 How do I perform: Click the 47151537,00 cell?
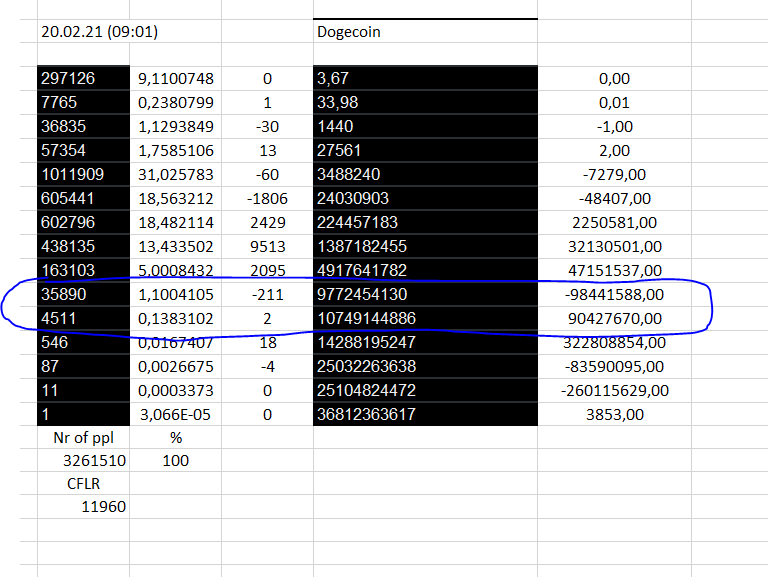614,270
